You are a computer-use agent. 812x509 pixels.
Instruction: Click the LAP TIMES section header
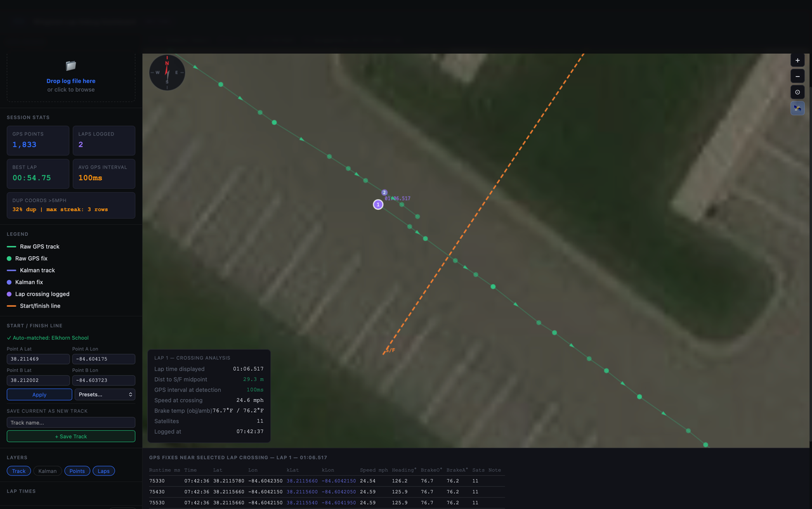click(x=21, y=491)
